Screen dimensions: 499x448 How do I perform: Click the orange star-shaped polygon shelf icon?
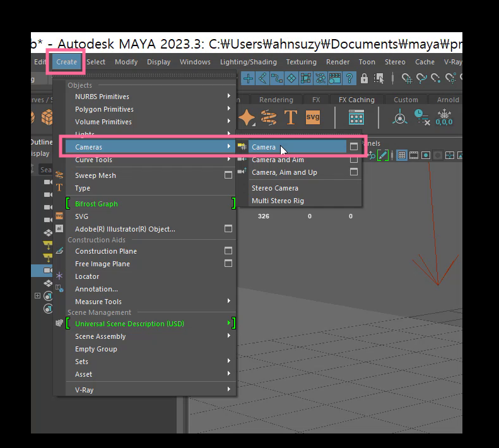pos(247,117)
